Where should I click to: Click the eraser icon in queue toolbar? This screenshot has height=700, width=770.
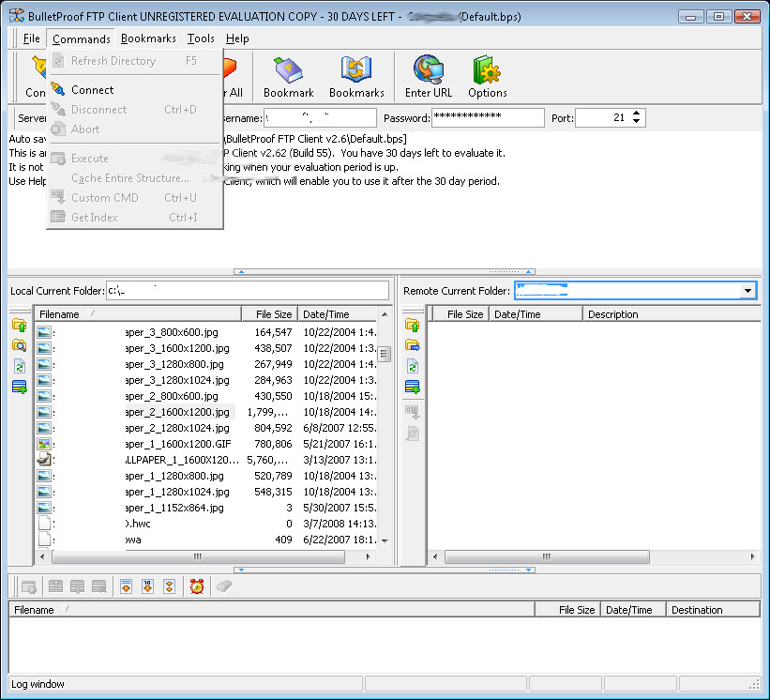pyautogui.click(x=224, y=586)
